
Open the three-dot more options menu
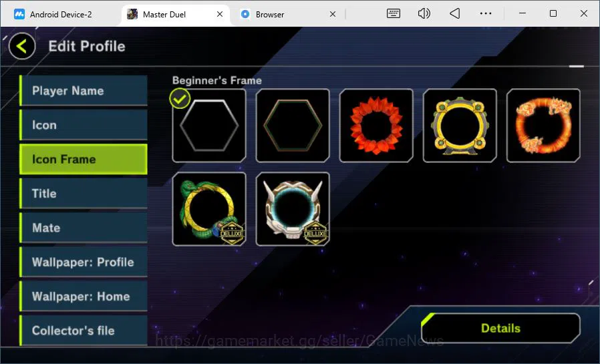point(486,13)
